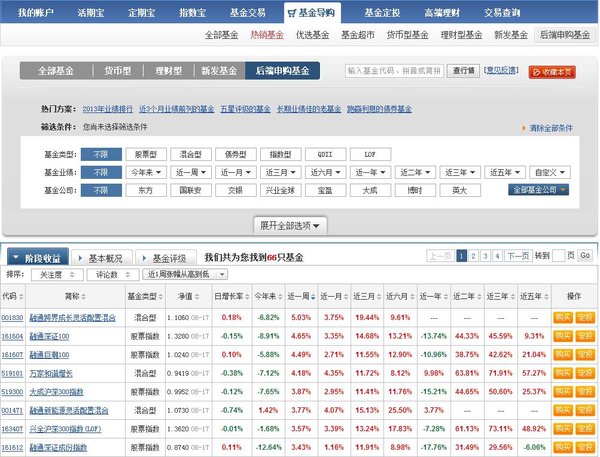Select the 热销基金 sub-navigation link

click(267, 35)
